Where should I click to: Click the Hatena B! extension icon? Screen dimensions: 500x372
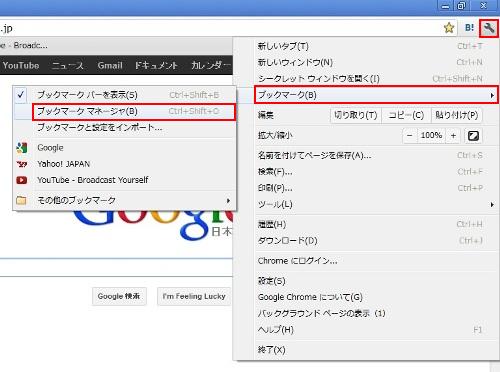tap(469, 28)
